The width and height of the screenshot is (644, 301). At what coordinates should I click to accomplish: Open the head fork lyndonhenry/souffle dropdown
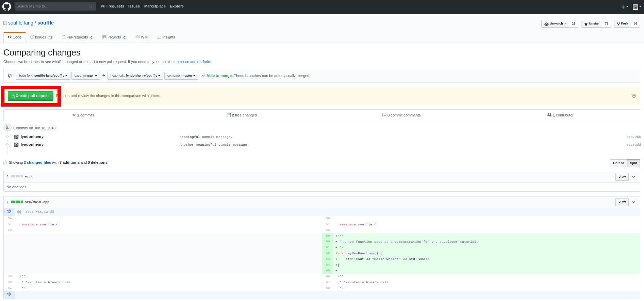click(135, 76)
